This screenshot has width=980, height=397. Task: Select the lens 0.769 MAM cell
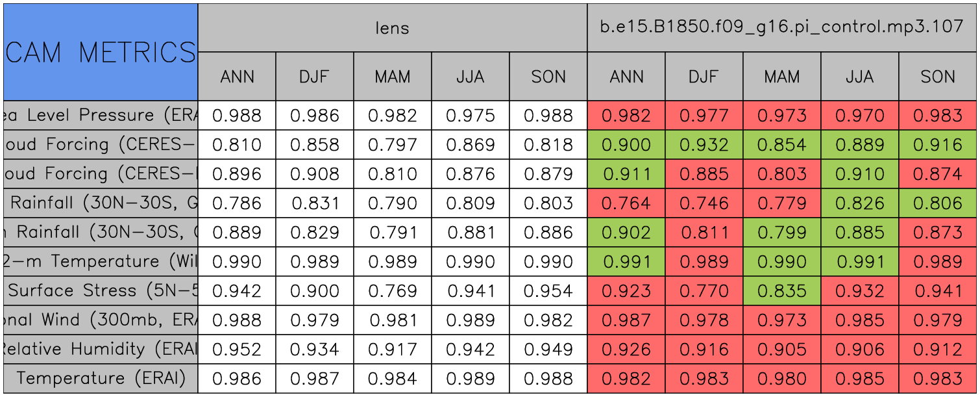[x=392, y=291]
